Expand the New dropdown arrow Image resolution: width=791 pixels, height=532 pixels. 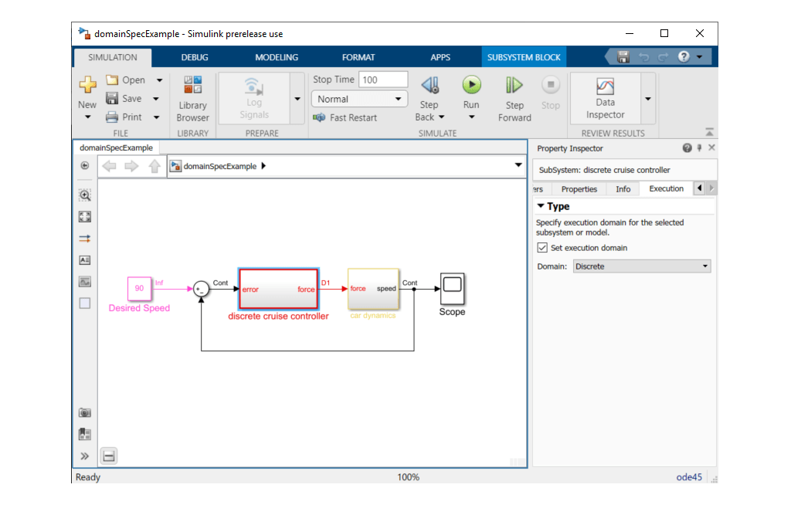[x=87, y=117]
